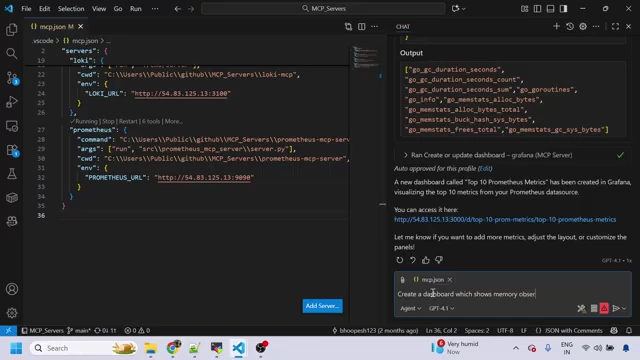
Task: Click Restart in prometheus code lens
Action: pos(128,121)
